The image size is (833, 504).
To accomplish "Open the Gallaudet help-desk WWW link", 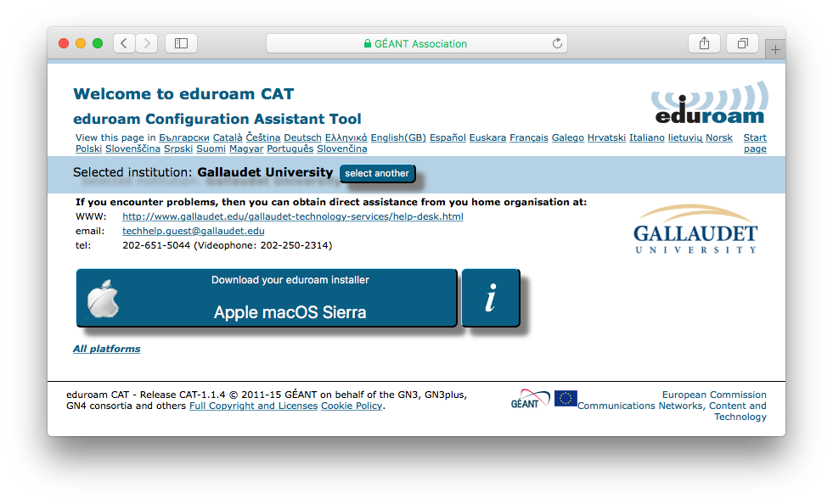I will point(293,216).
